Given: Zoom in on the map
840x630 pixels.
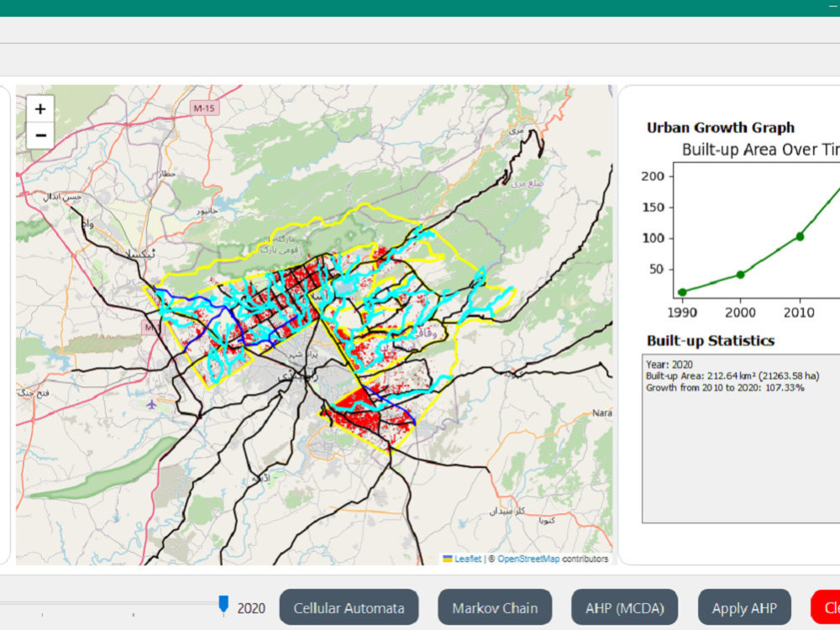Looking at the screenshot, I should point(40,108).
